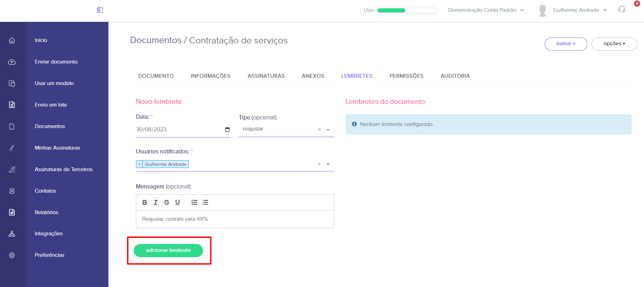Image resolution: width=644 pixels, height=287 pixels.
Task: Switch to the INFORMAÇÕES tab
Action: point(211,76)
